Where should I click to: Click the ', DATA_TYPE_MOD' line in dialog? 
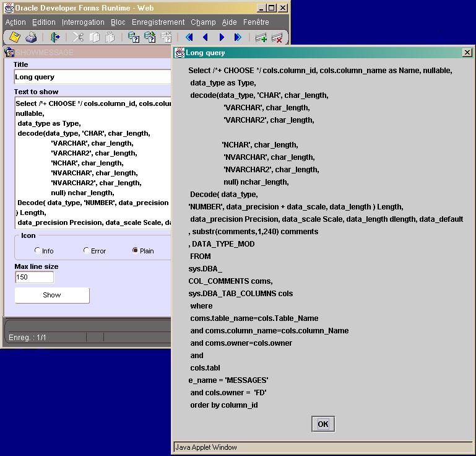pos(222,244)
